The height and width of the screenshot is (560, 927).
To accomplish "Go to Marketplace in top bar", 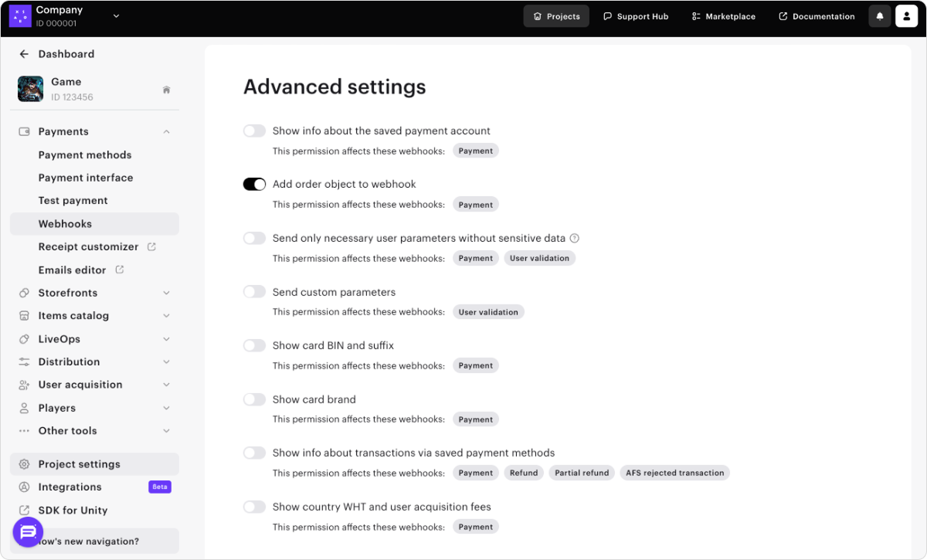I will [x=723, y=16].
